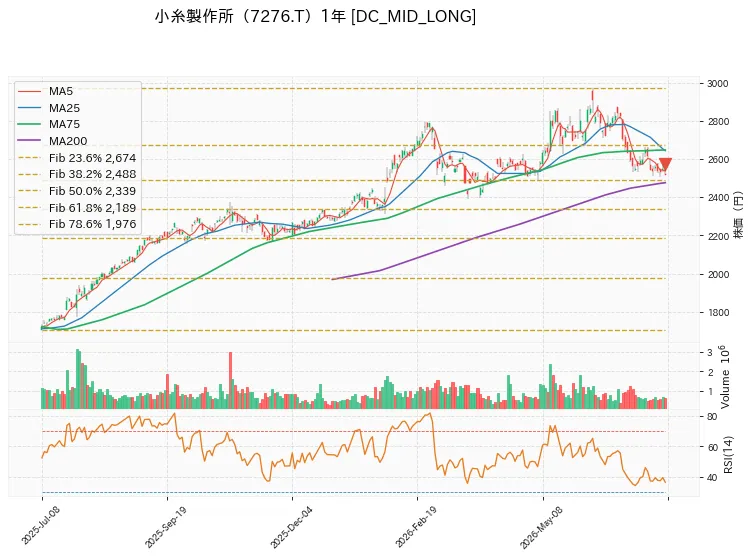Click the 2025-Jul-08 date label

(40, 525)
